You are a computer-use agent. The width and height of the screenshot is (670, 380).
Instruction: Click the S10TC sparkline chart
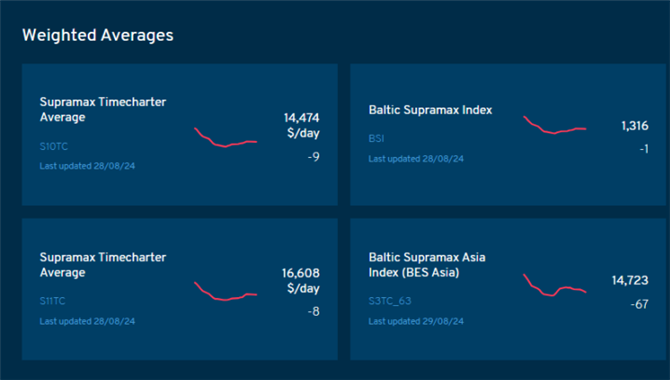226,137
